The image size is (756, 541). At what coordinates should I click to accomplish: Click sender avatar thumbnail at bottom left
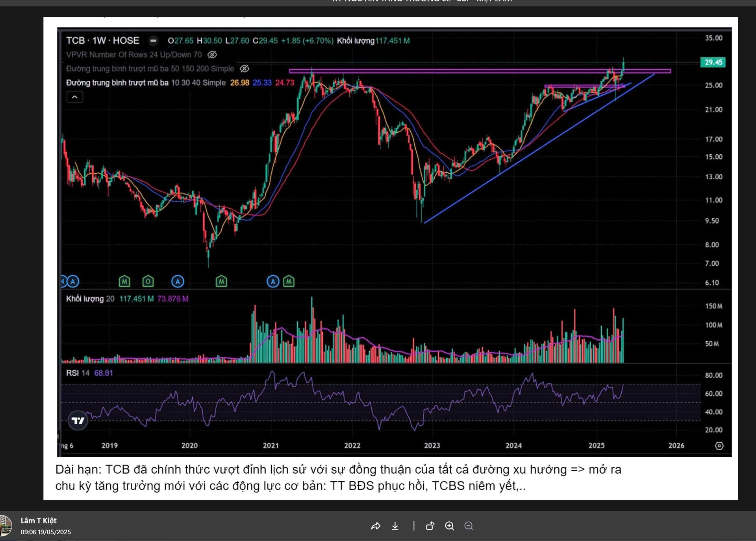(x=6, y=526)
